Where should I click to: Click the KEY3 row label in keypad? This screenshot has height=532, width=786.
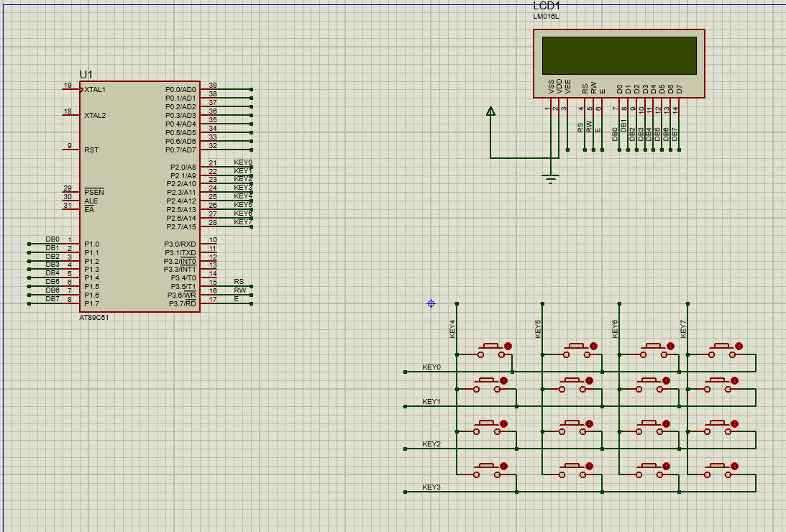coord(431,487)
